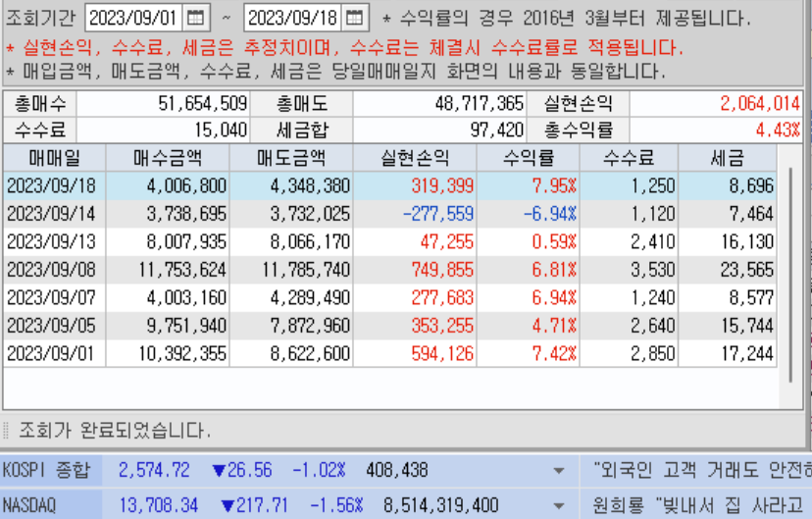Image resolution: width=812 pixels, height=519 pixels.
Task: Edit the start date field 2023/09/01
Action: point(133,18)
